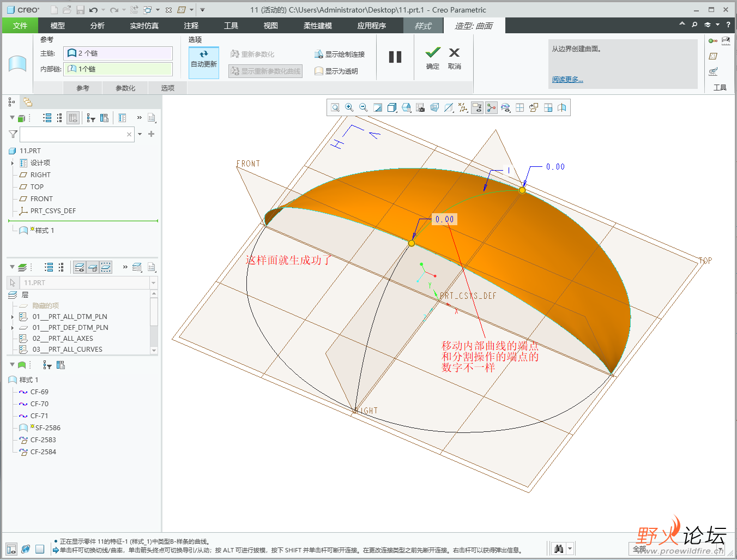Click the green check 确定 button

point(433,58)
